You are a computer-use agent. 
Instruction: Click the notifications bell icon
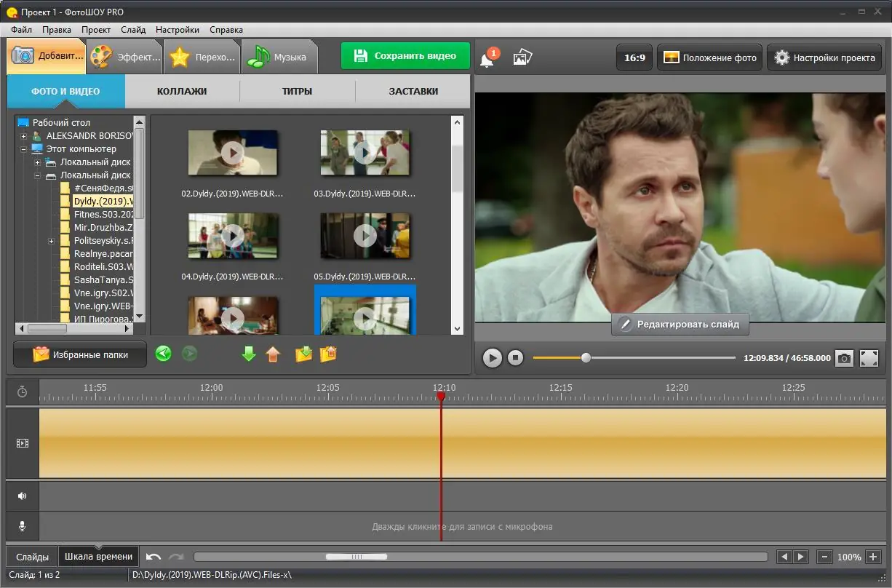point(487,59)
